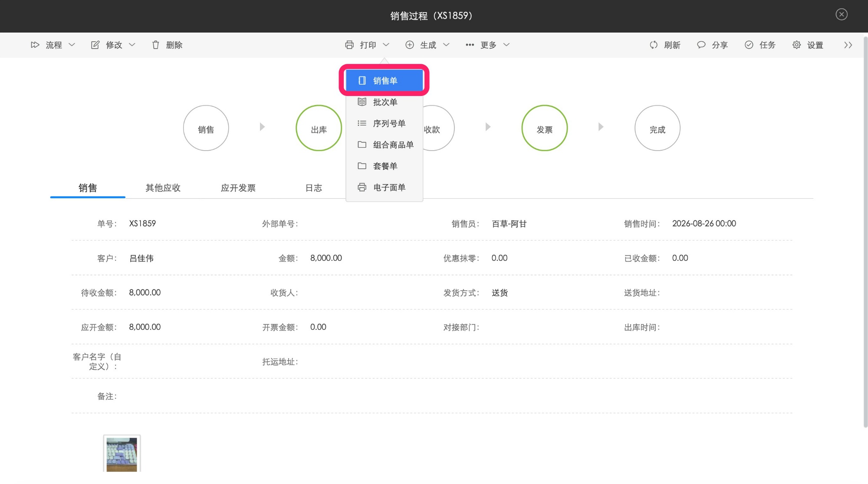Click the 分享 speech bubble icon

pyautogui.click(x=701, y=45)
